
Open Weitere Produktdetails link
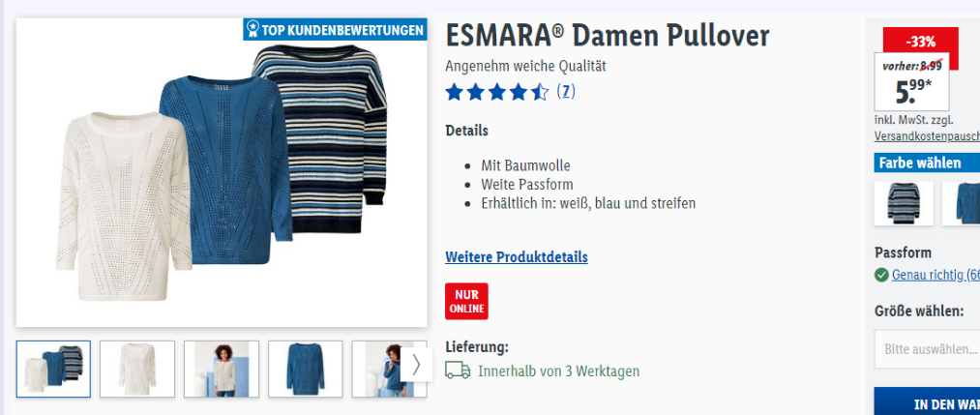coord(517,257)
